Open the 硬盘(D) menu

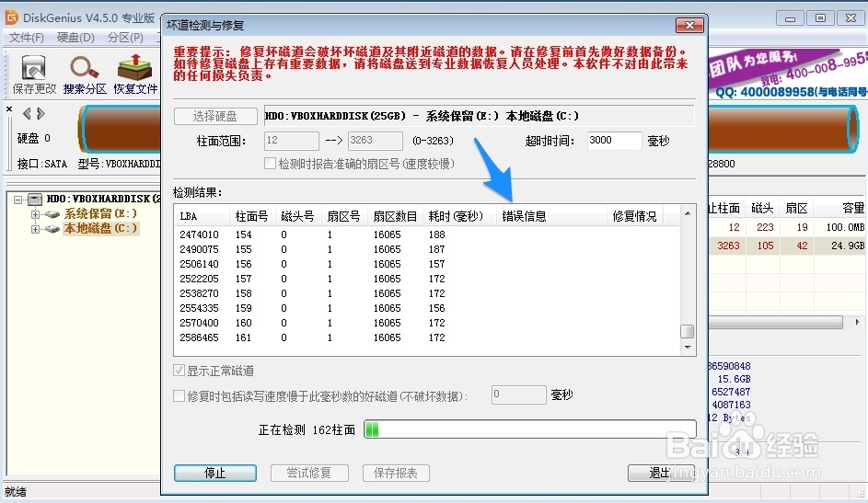(75, 38)
